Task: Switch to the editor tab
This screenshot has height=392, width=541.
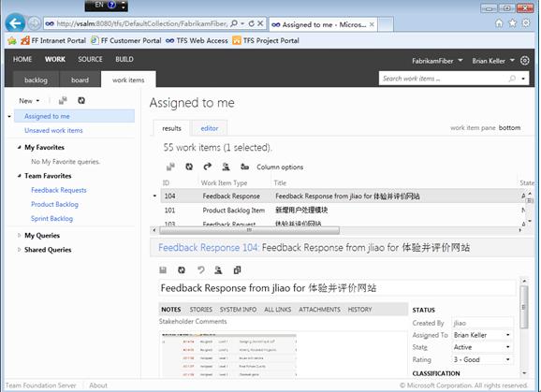Action: (210, 128)
